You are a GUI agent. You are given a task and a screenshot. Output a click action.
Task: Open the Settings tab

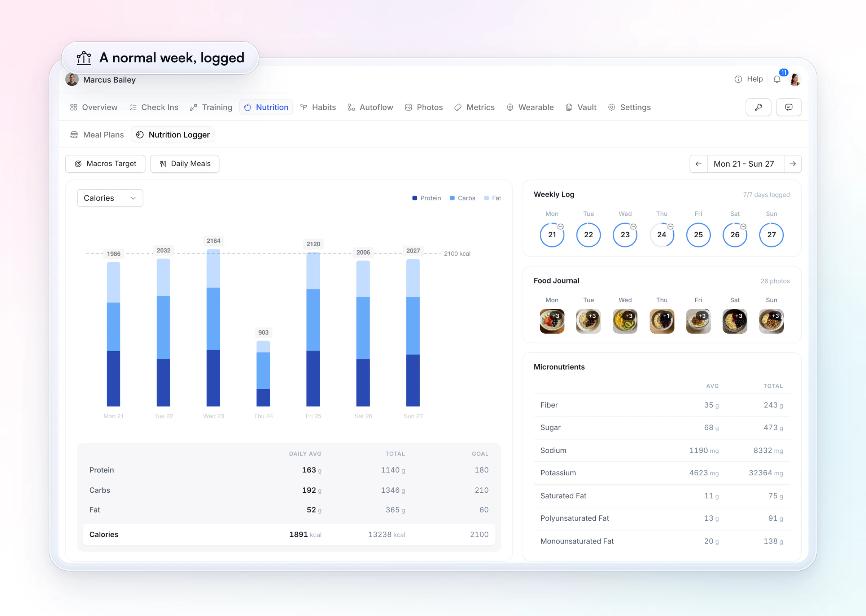[x=629, y=107]
